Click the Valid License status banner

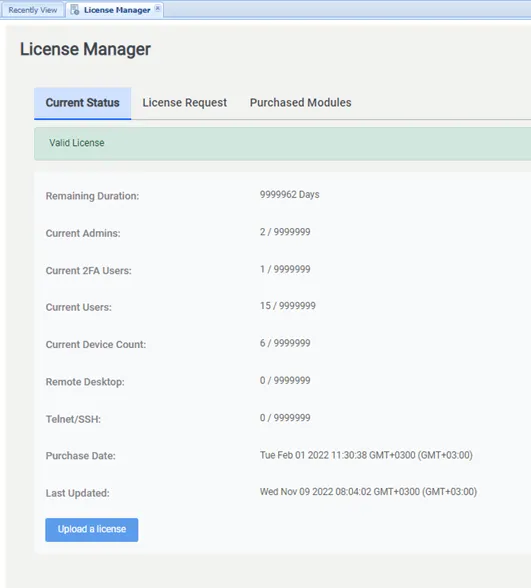282,144
